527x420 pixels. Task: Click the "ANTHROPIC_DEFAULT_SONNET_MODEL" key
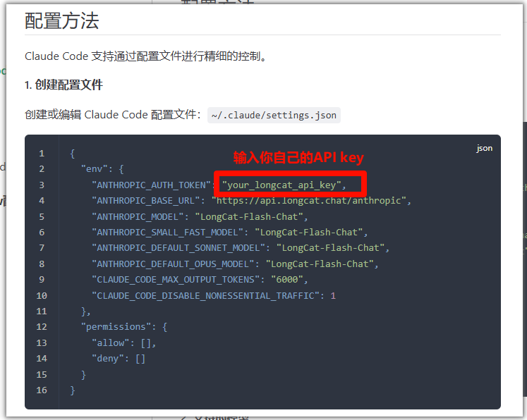[178, 248]
